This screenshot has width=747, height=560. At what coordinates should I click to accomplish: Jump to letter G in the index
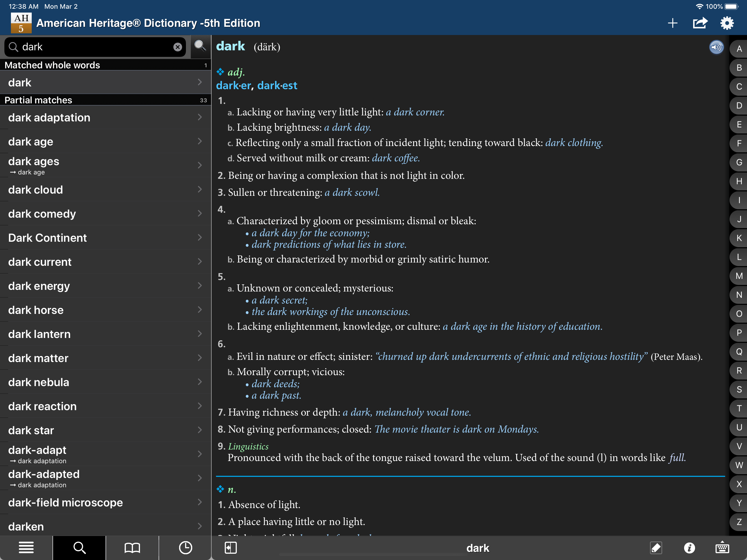[x=739, y=162]
